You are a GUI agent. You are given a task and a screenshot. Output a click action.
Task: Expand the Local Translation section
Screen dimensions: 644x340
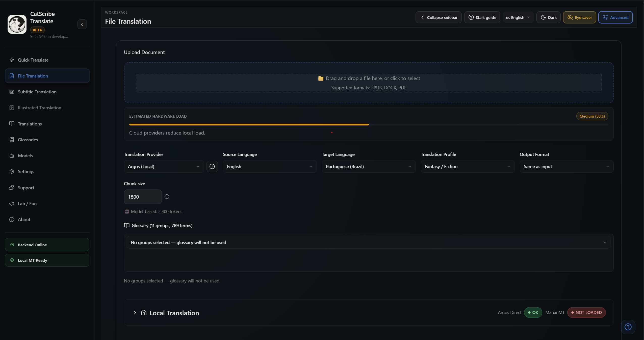coord(135,312)
